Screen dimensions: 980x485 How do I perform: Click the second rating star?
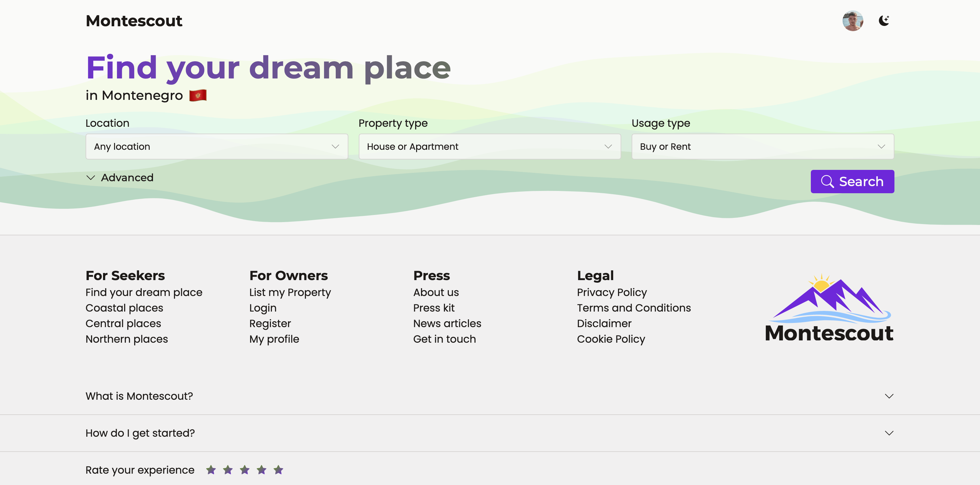coord(228,470)
